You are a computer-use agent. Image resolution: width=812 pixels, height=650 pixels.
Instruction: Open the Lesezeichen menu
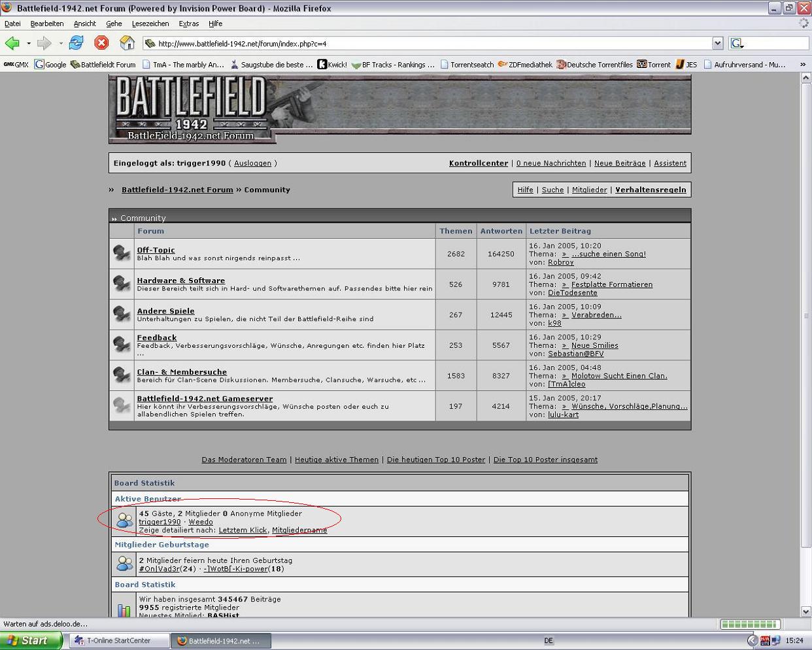pos(150,24)
